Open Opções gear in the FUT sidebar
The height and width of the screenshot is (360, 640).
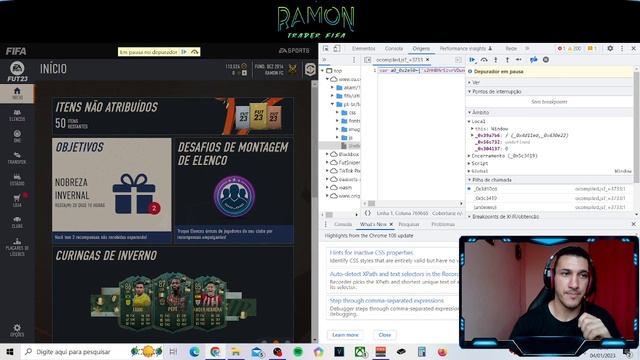(x=17, y=330)
